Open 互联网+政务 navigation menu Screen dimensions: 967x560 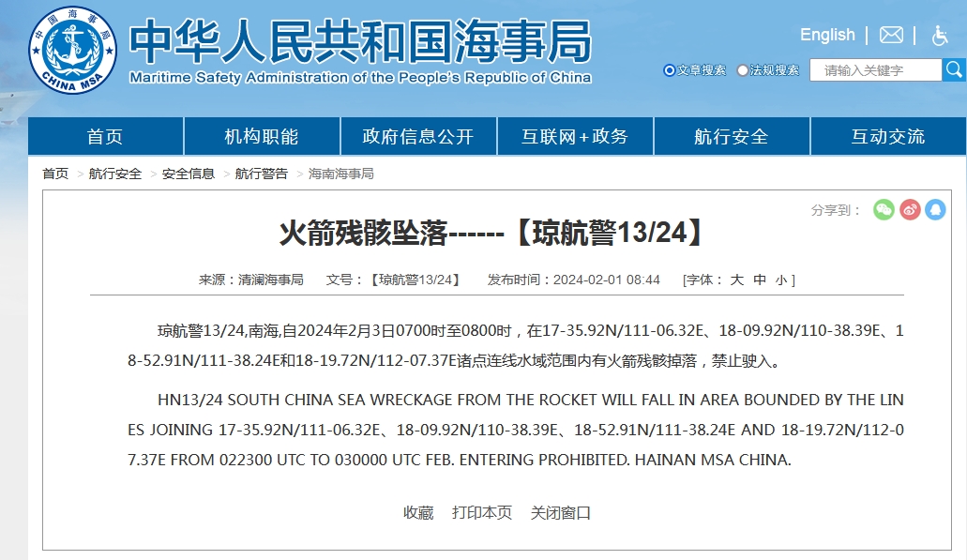click(x=575, y=136)
